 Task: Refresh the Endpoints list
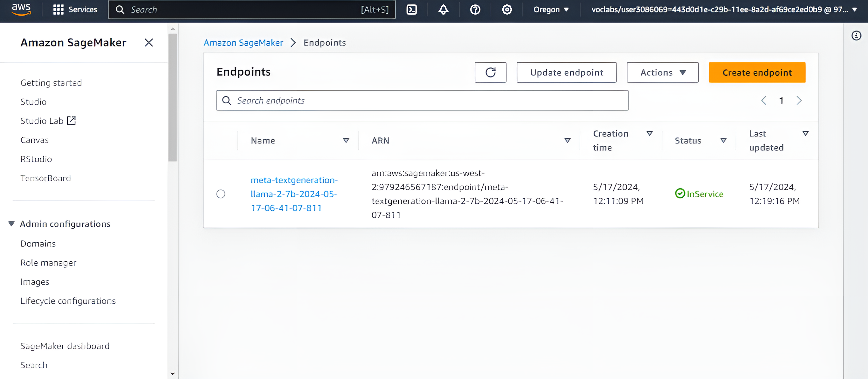pyautogui.click(x=490, y=72)
